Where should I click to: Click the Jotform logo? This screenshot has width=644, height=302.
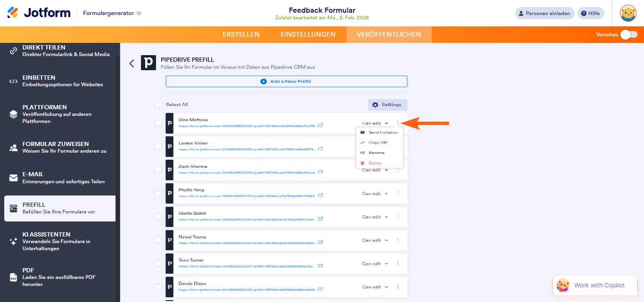tap(39, 13)
